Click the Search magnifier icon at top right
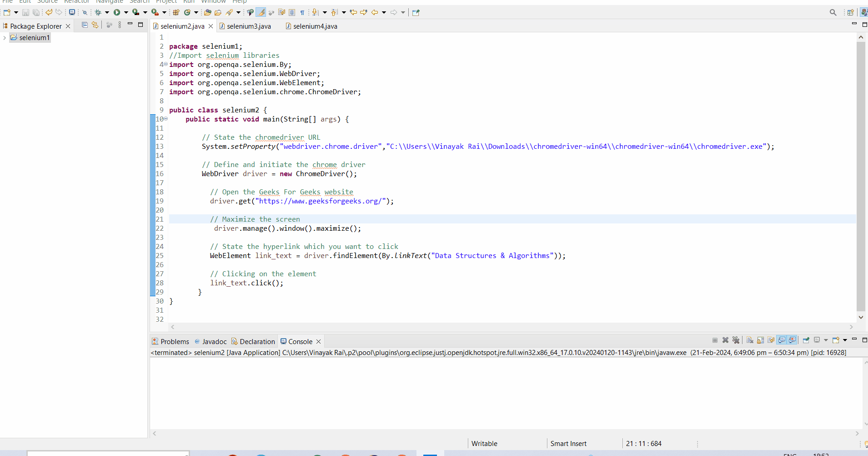The width and height of the screenshot is (868, 456). [833, 12]
